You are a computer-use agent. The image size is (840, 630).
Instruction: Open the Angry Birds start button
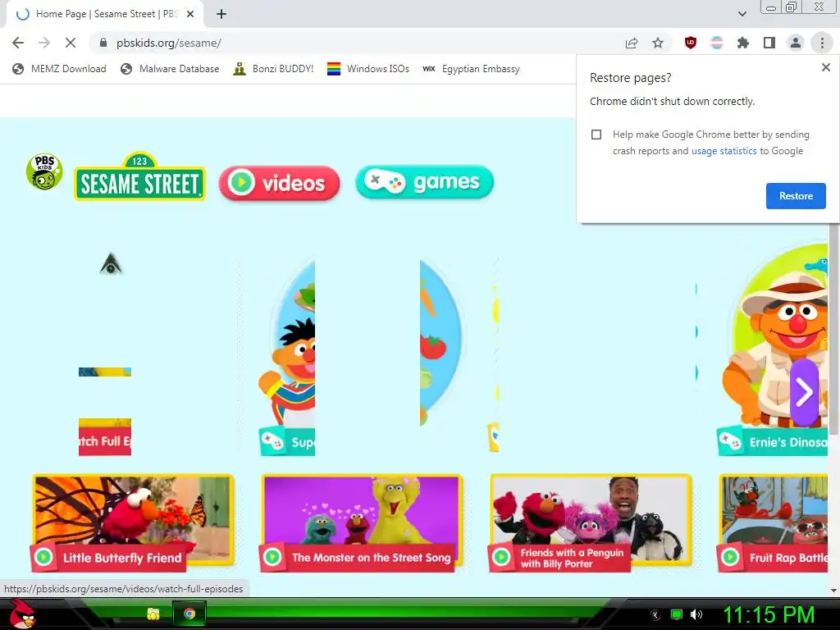click(x=22, y=614)
